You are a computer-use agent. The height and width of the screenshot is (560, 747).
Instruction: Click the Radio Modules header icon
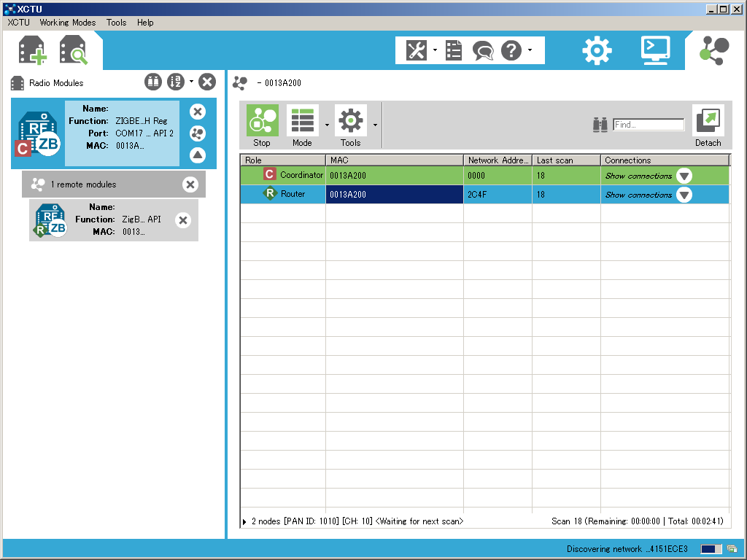(18, 83)
